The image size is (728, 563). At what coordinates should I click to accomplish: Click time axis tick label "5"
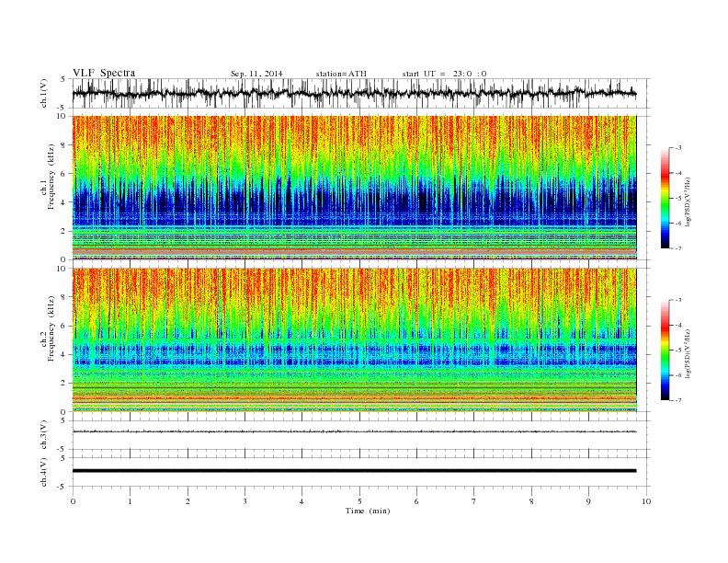pos(359,501)
